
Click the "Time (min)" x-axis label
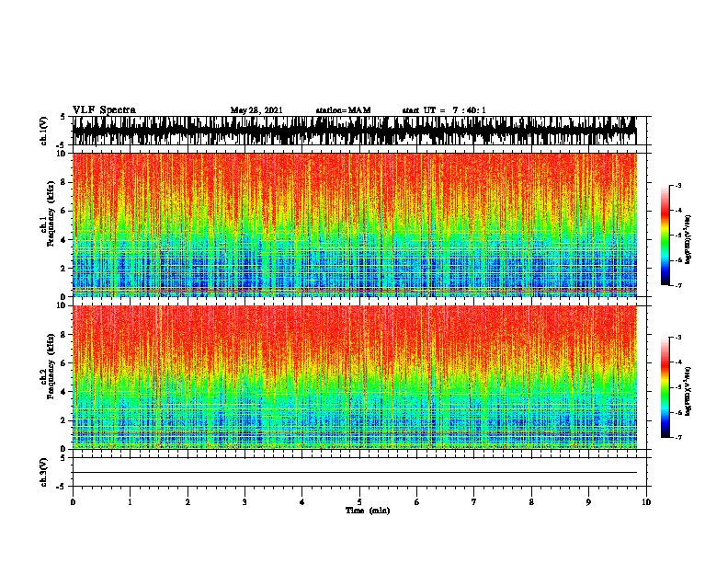pyautogui.click(x=368, y=511)
